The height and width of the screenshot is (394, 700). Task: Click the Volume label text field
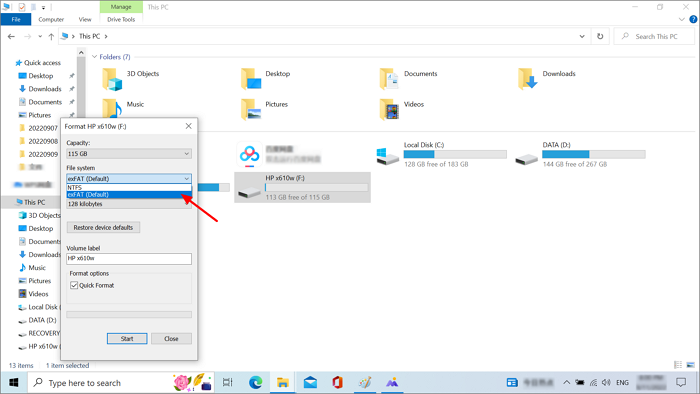tap(129, 258)
